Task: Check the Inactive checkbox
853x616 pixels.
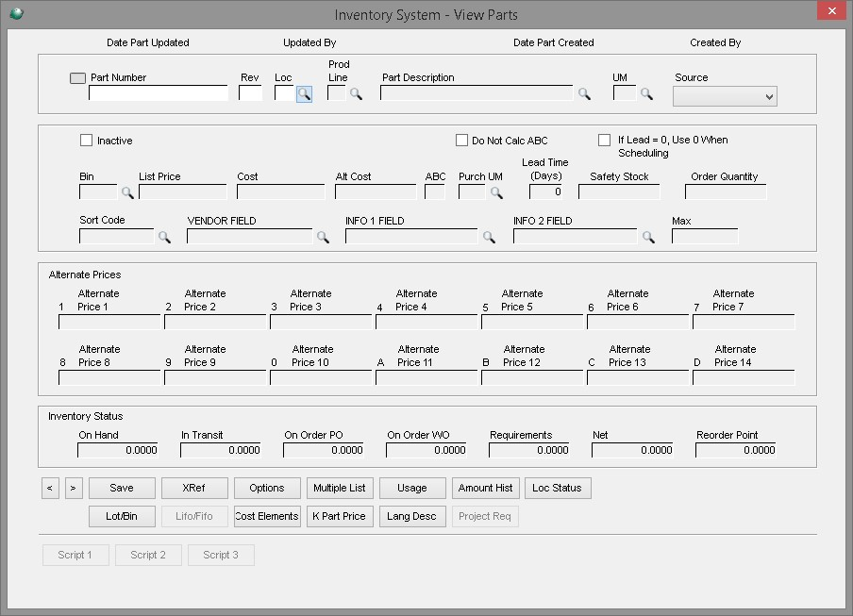Action: click(x=86, y=141)
